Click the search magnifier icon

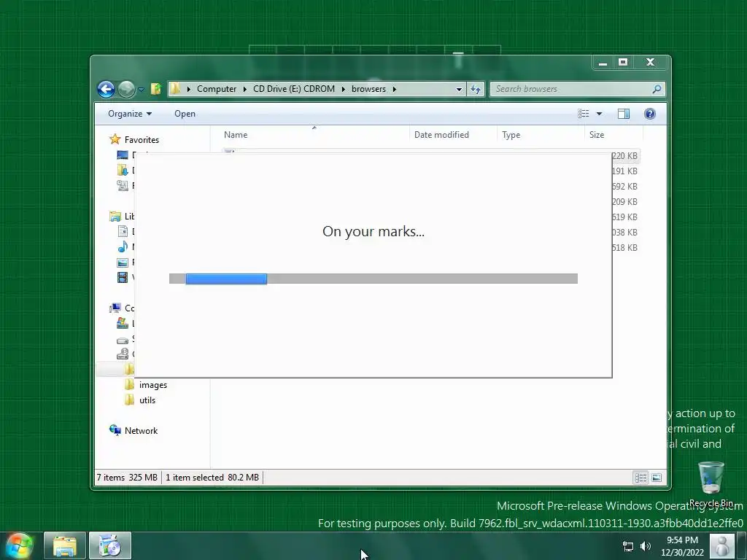click(x=657, y=89)
